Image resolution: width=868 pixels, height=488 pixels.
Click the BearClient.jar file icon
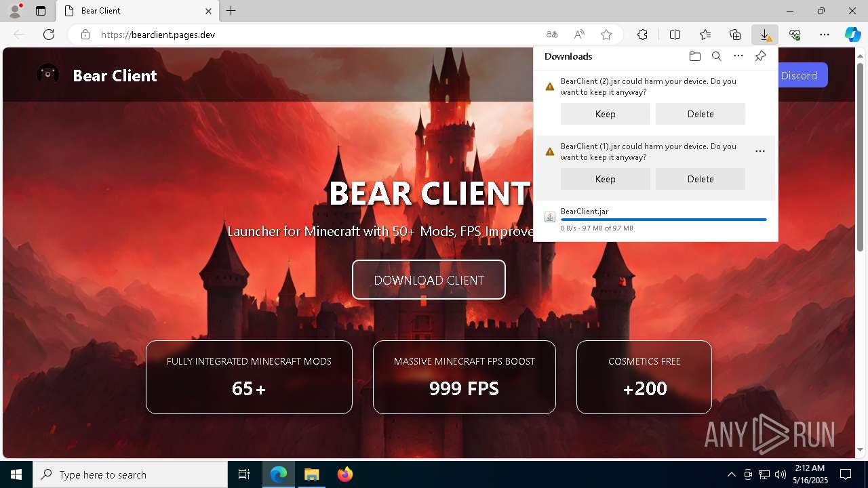(x=550, y=217)
